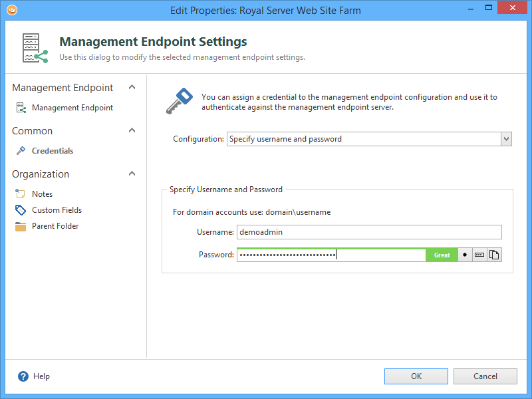Screen dimensions: 532x399
Task: Select the Credentials page
Action: [53, 151]
